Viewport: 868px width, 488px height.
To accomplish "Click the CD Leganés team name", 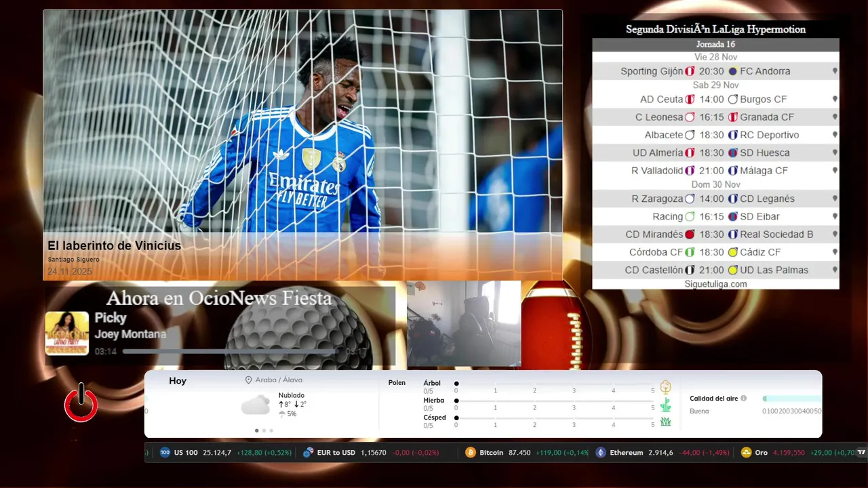I will click(x=767, y=199).
